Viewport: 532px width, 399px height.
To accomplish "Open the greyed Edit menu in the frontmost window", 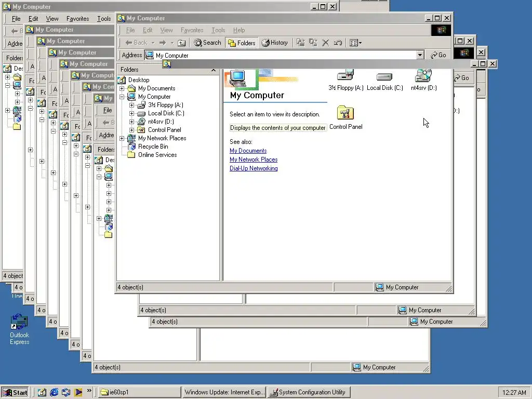I will (147, 30).
